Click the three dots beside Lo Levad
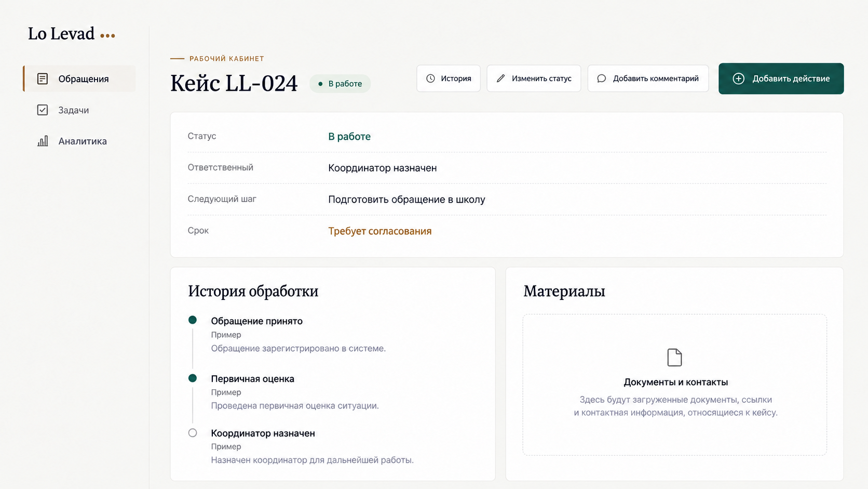868x489 pixels. (x=107, y=36)
